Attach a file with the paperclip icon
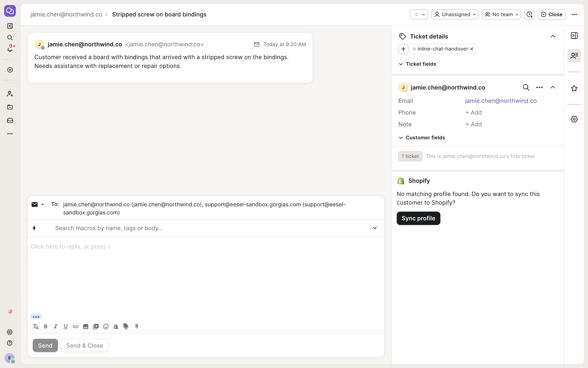588x368 pixels. (137, 326)
